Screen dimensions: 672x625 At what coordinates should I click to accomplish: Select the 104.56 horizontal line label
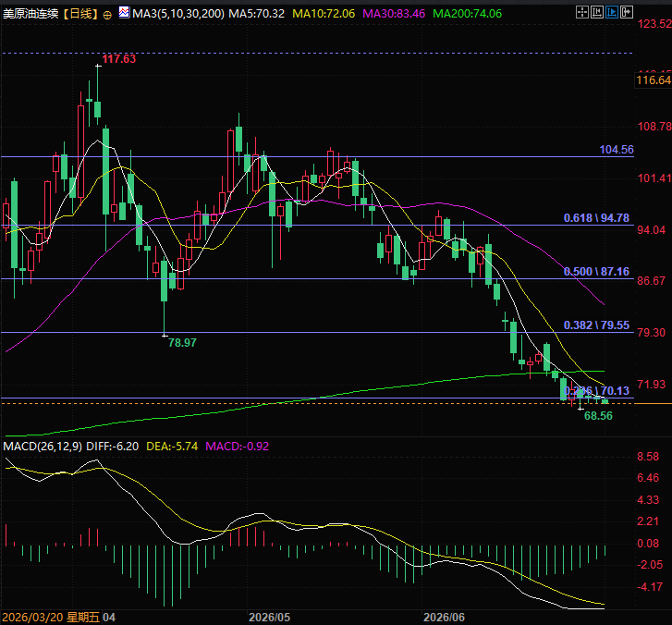coord(617,150)
